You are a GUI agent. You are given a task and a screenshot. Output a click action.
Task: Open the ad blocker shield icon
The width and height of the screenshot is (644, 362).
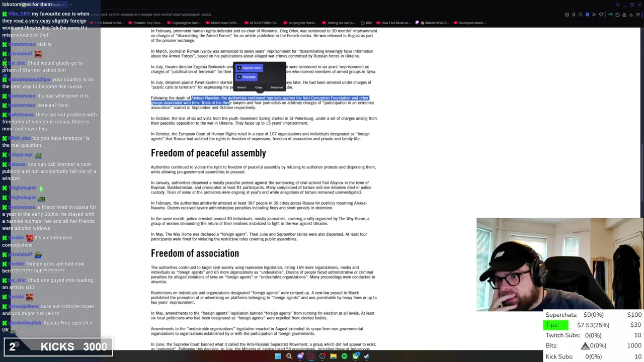point(587,15)
